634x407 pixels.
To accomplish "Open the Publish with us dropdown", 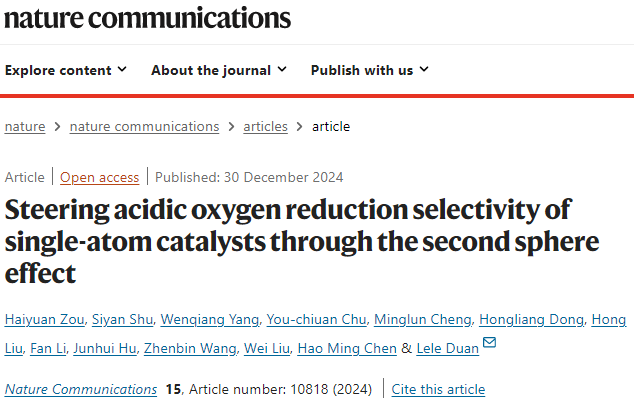I will point(370,70).
